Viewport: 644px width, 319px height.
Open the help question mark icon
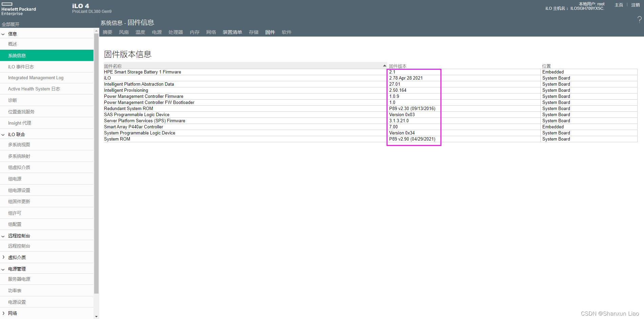click(x=639, y=20)
